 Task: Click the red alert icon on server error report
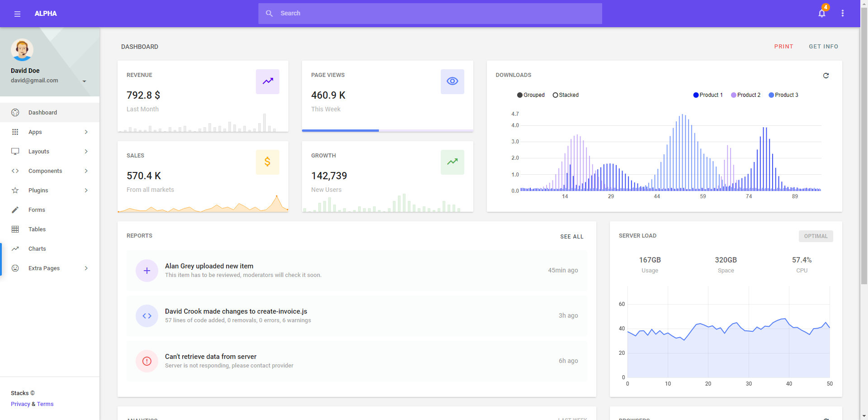tap(147, 361)
